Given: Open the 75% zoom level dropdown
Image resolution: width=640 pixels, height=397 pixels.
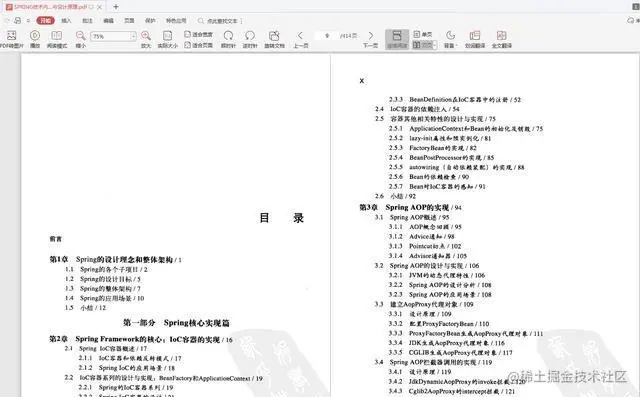Looking at the screenshot, I should 133,36.
